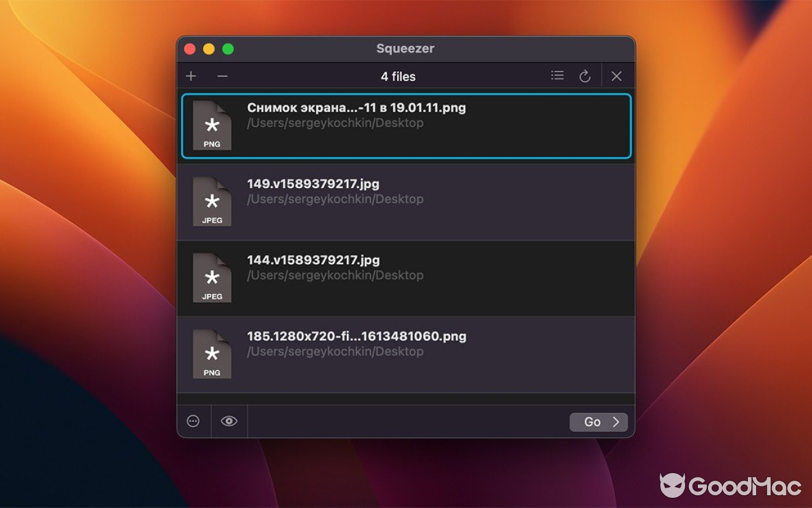Select the highlighted Снимок экрана png entry
The image size is (812, 508).
[x=406, y=126]
